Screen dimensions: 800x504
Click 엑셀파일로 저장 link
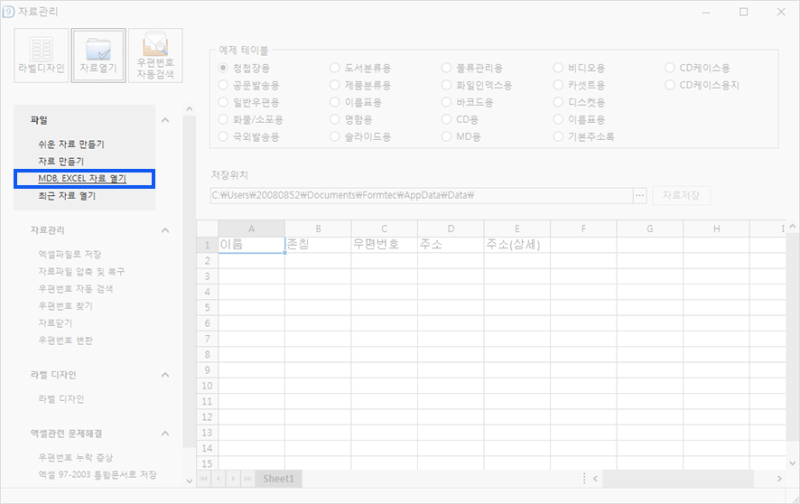[x=70, y=254]
